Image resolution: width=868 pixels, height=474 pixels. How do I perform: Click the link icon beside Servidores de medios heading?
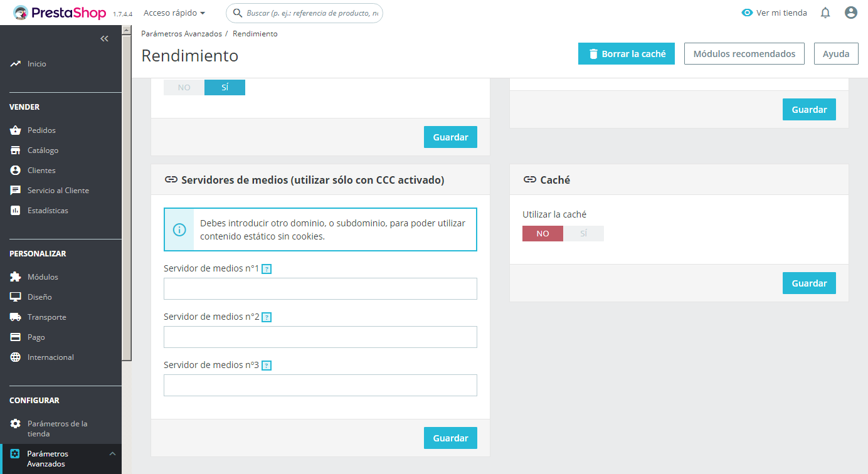171,180
